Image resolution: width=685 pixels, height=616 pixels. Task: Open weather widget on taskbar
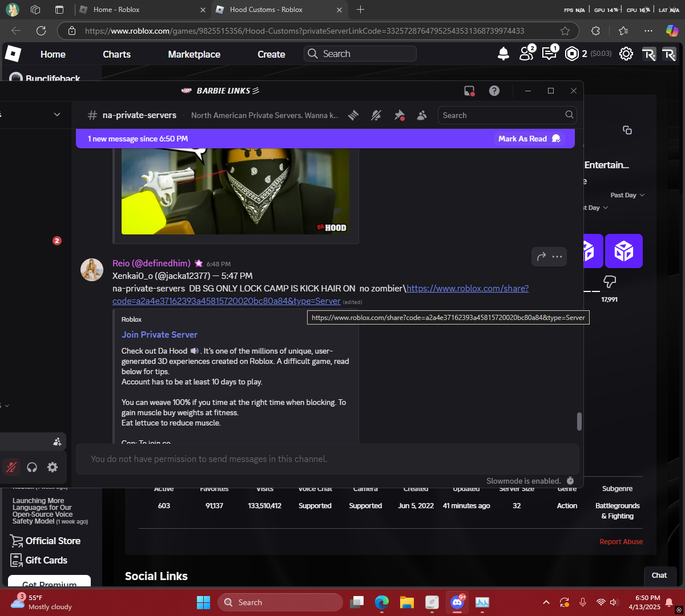(41, 602)
